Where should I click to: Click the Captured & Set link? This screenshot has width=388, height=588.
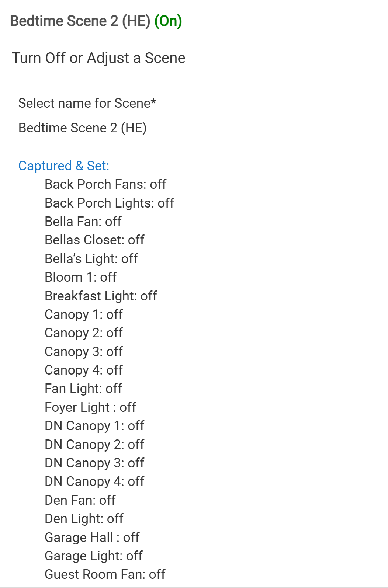(x=64, y=166)
